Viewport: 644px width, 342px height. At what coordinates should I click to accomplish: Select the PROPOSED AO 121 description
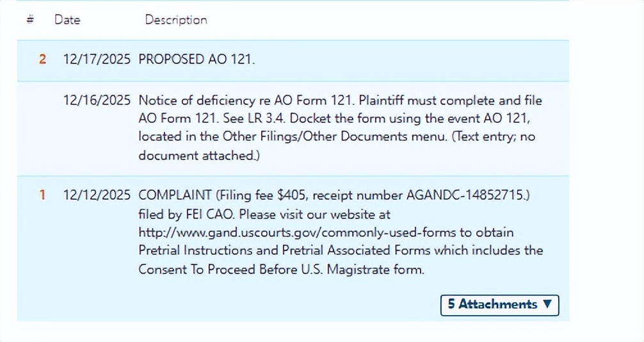197,60
